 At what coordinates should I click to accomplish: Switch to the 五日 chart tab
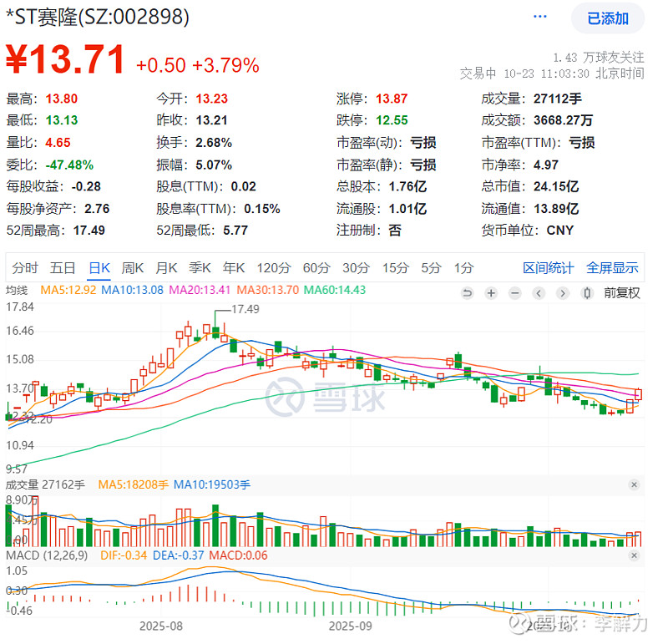pos(63,268)
